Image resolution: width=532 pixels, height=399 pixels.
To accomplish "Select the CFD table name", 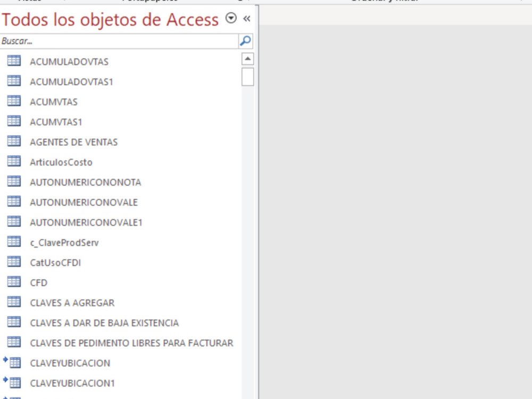I will pos(38,282).
